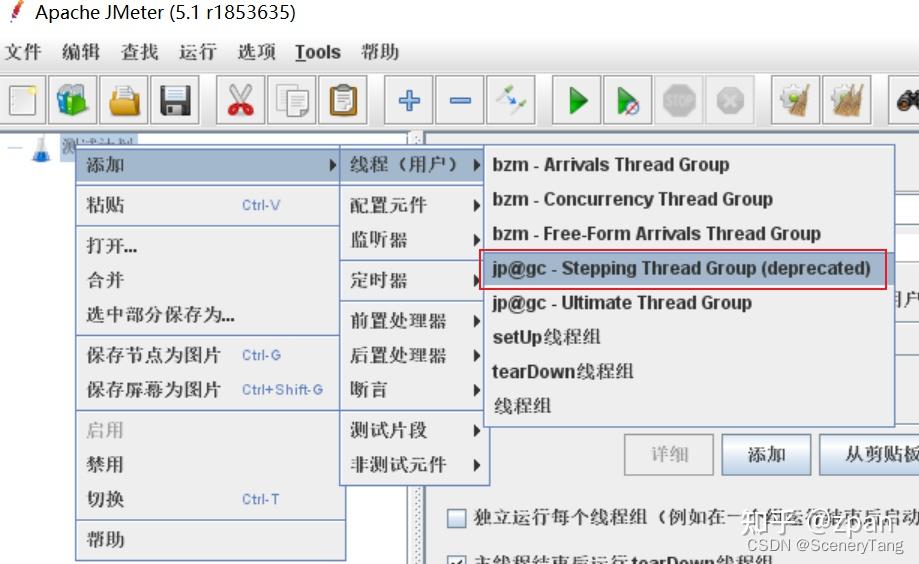This screenshot has width=919, height=564.
Task: Open the Tools menu
Action: [x=318, y=52]
